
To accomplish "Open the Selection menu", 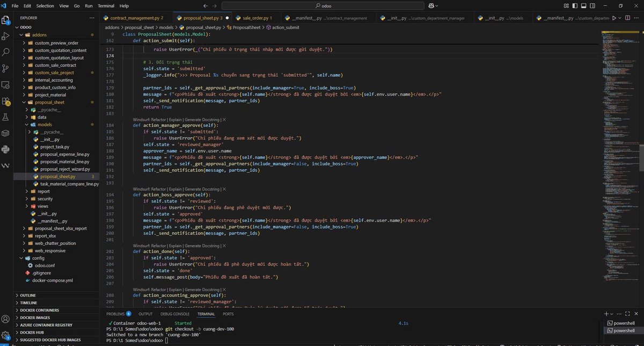I will 45,5.
